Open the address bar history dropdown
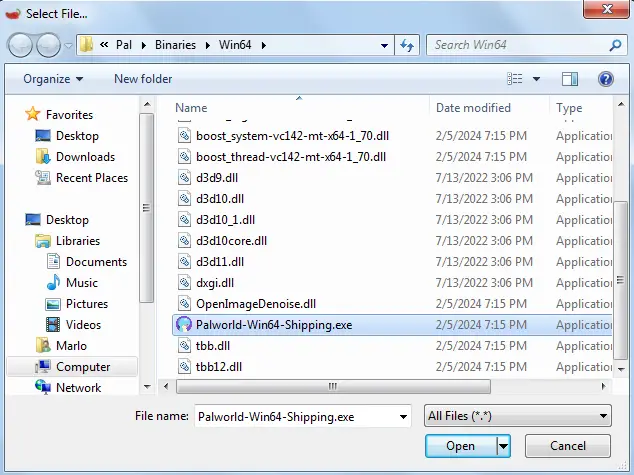The height and width of the screenshot is (475, 634). point(385,45)
